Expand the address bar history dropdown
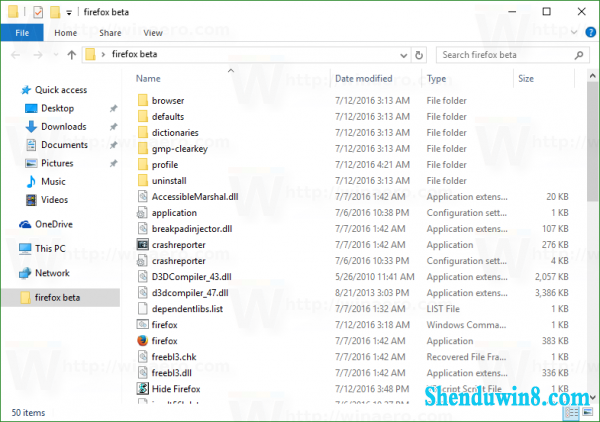Screen dimensions: 600x422 403,55
